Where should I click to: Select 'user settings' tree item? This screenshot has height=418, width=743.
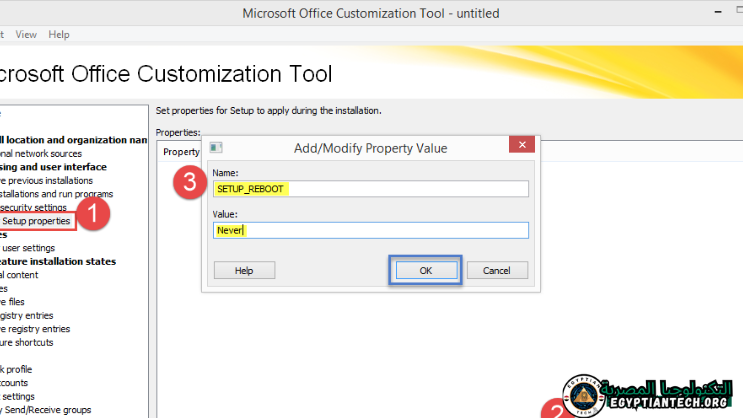click(x=27, y=248)
